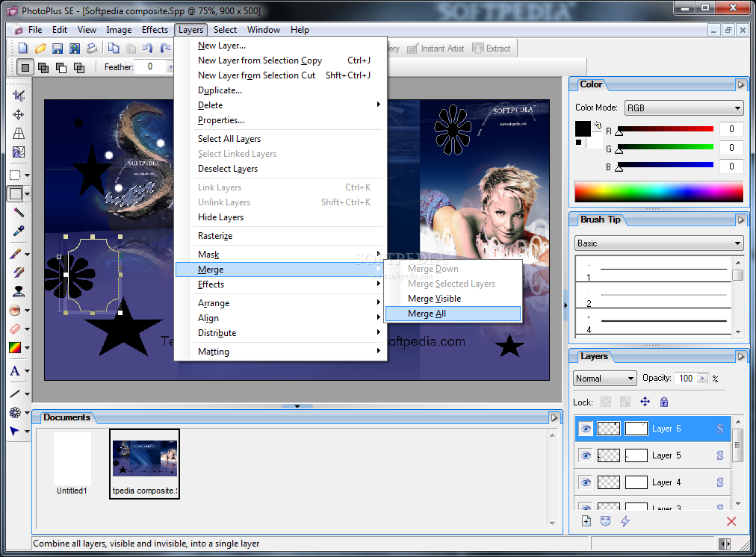
Task: Click the Red channel slider
Action: click(x=664, y=129)
